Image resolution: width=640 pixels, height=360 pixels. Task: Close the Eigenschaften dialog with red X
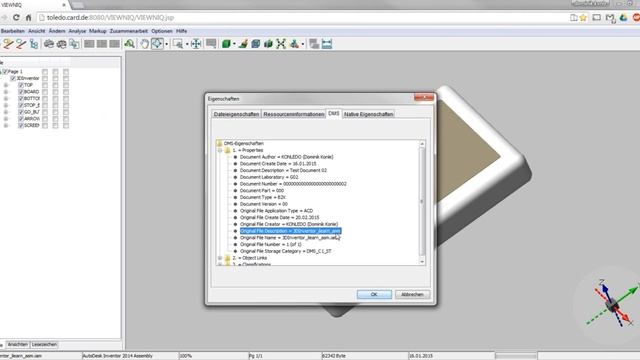(424, 97)
